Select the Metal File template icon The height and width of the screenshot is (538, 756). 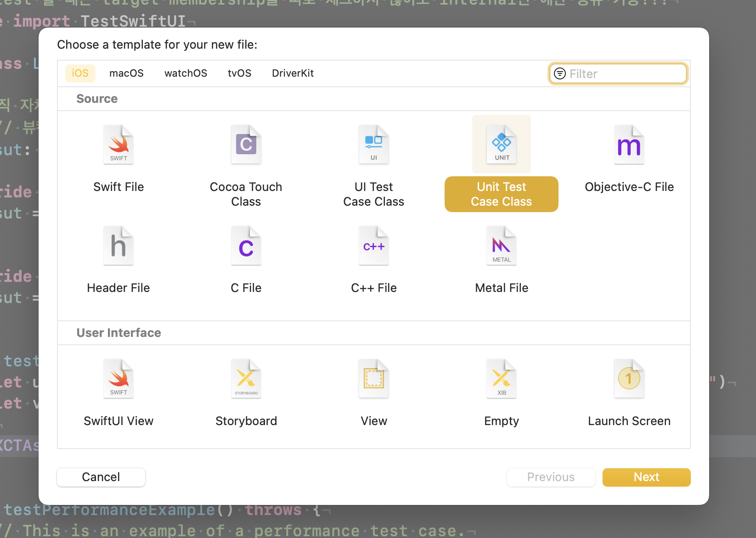[x=502, y=246]
